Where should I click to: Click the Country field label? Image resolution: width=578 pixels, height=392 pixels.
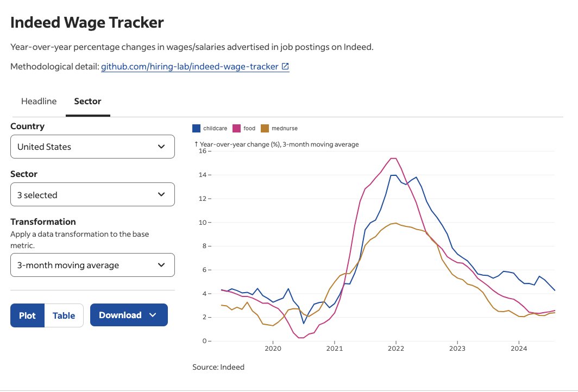tap(27, 127)
